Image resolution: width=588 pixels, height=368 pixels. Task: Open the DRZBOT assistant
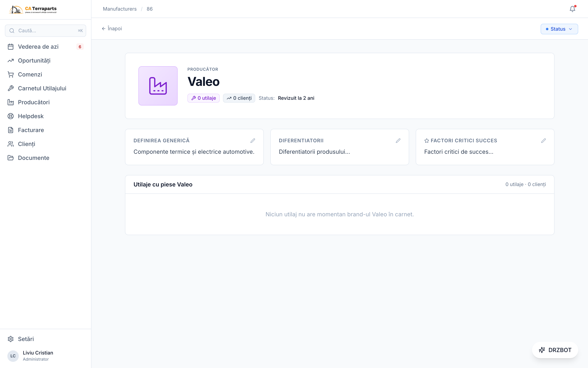[x=555, y=350]
